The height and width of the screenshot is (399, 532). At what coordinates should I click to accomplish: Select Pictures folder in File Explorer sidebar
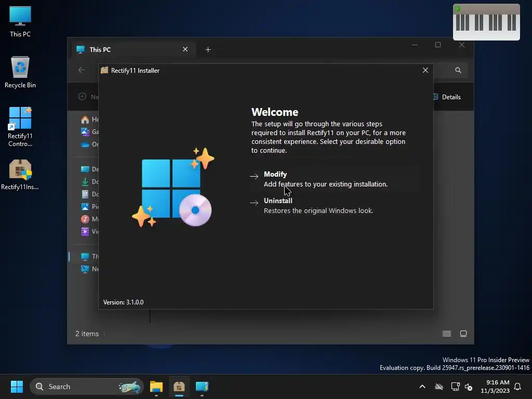pyautogui.click(x=89, y=206)
